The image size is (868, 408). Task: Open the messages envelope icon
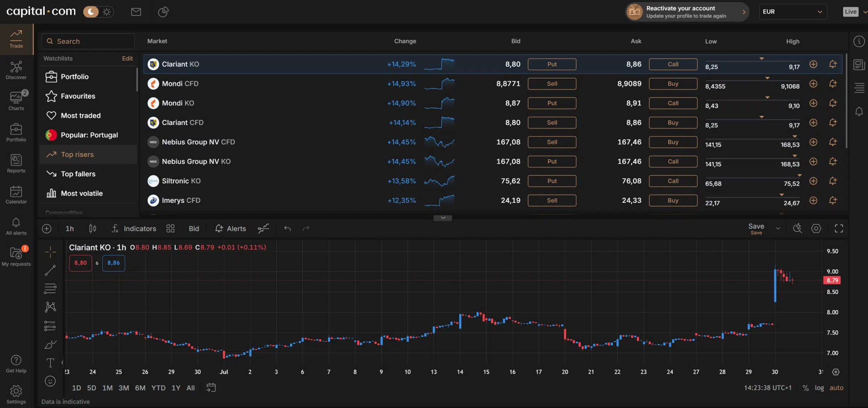tap(136, 12)
